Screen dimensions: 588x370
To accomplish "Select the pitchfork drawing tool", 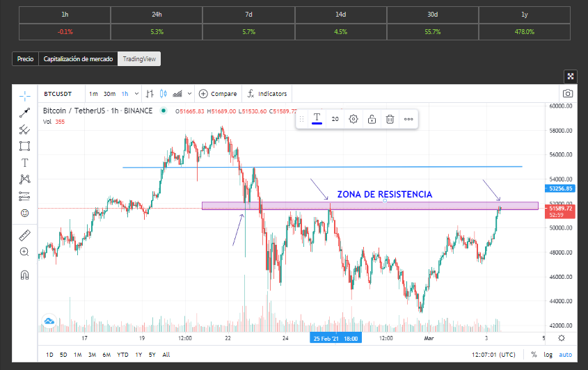I will tap(25, 129).
